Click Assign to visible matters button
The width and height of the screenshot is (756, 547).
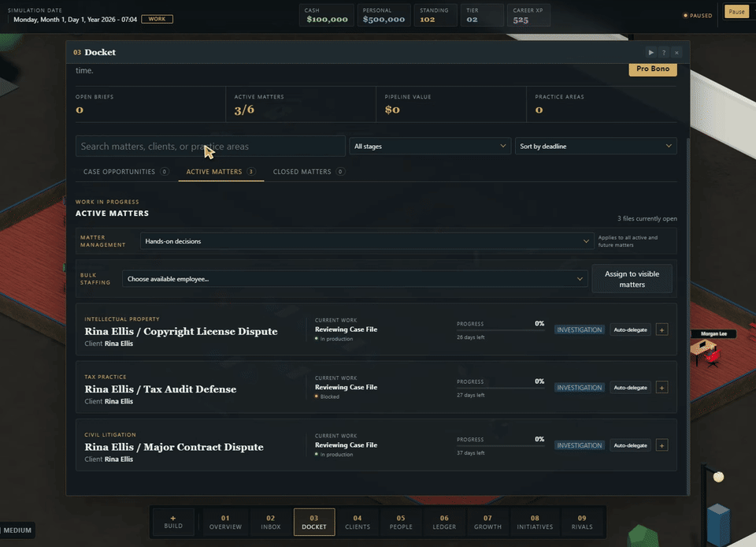coord(632,279)
